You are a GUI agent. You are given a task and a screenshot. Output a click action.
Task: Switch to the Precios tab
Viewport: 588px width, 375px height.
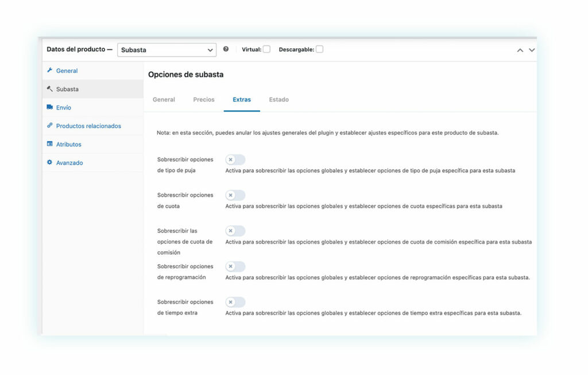coord(203,99)
